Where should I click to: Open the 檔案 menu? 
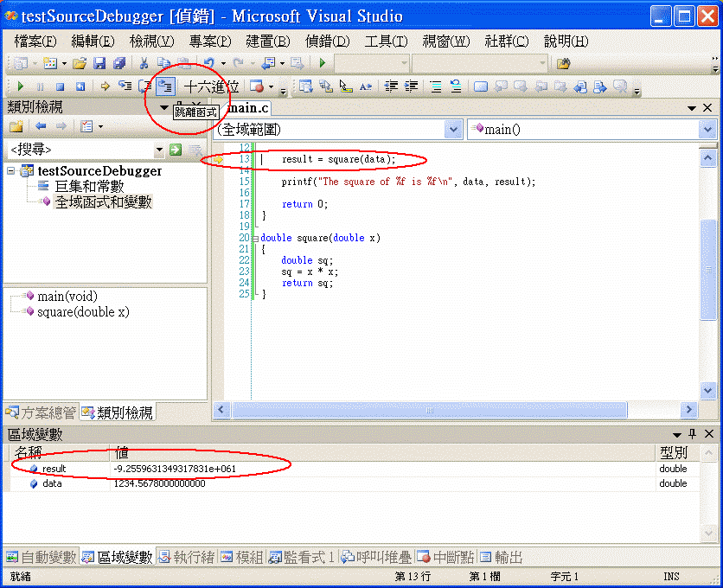[x=35, y=42]
